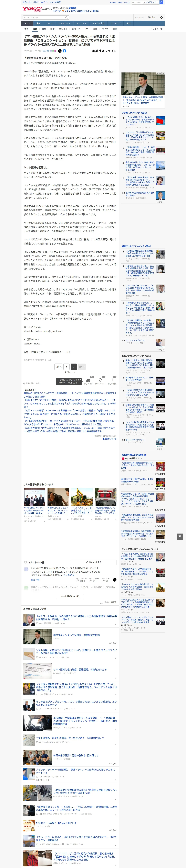186x868 pixels.
Task: Share the article on Facebook
Action: (x=64, y=51)
